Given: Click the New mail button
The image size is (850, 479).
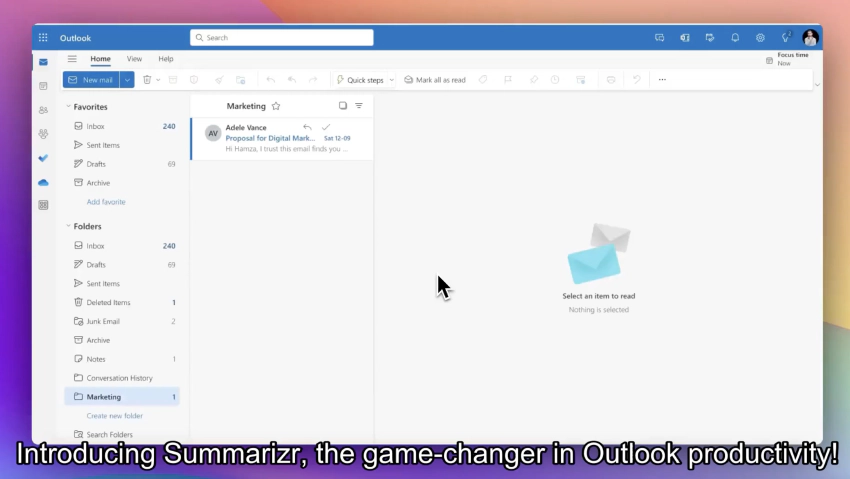Looking at the screenshot, I should [91, 80].
